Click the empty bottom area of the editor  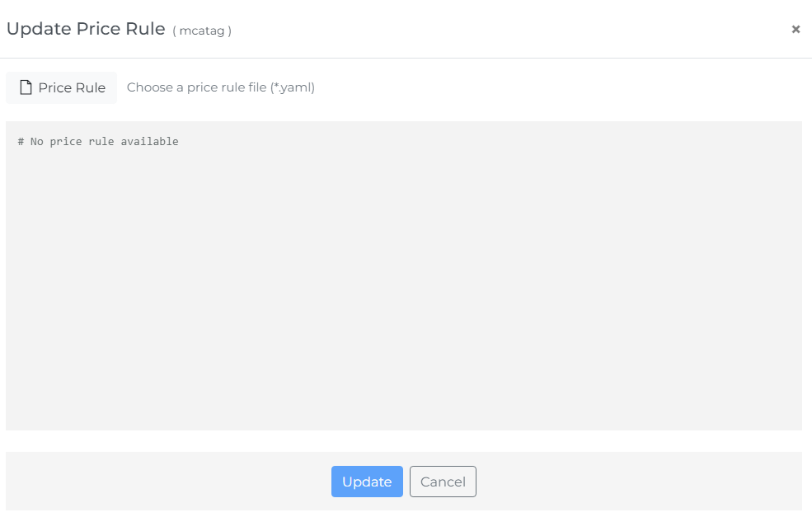coord(404,363)
